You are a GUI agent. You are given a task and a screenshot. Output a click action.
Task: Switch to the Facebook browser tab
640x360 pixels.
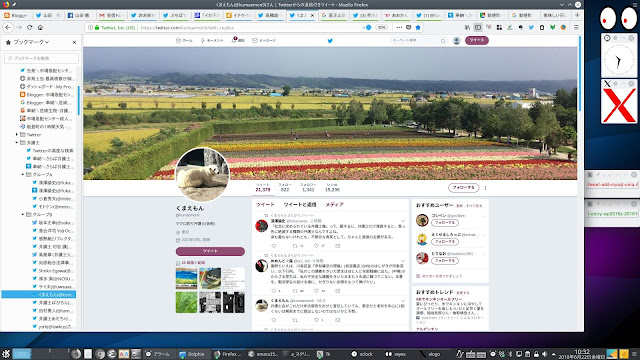tap(80, 15)
